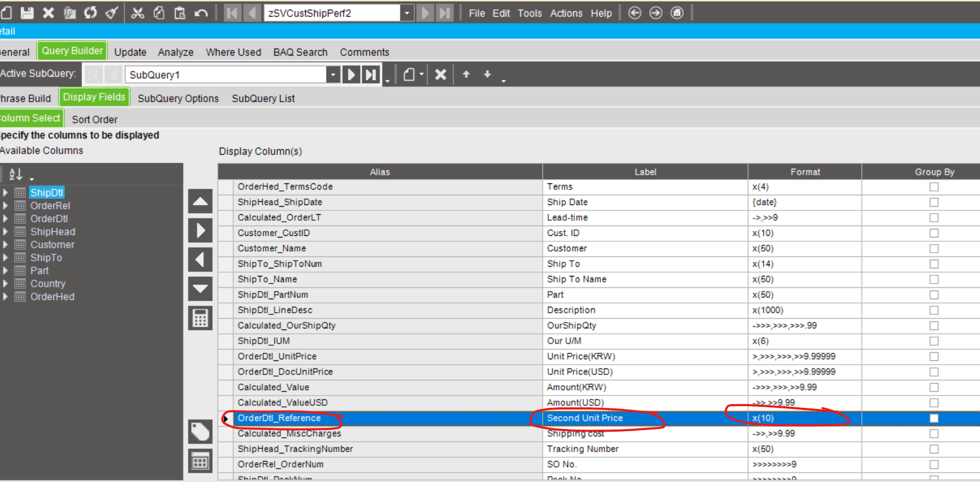The image size is (980, 482).
Task: Go to last BAQ record in top toolbar
Action: pos(445,12)
